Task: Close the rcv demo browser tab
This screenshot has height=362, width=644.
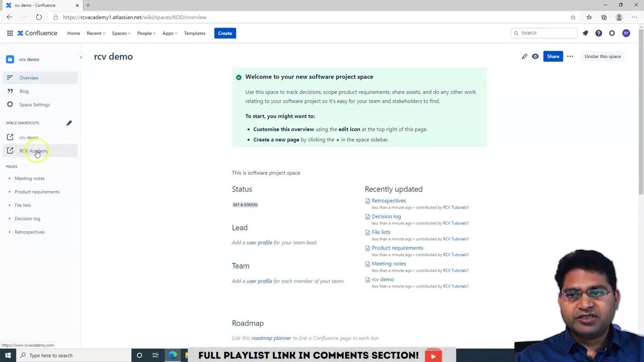Action: click(77, 5)
